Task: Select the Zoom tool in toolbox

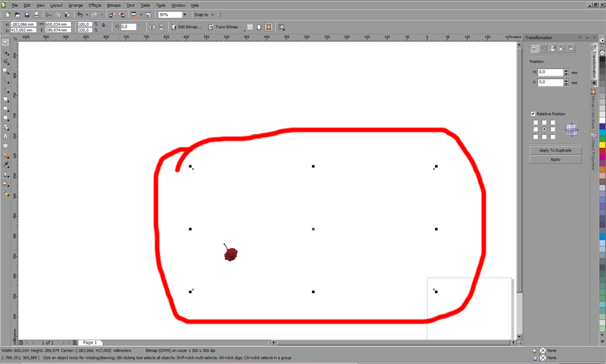Action: 5,71
